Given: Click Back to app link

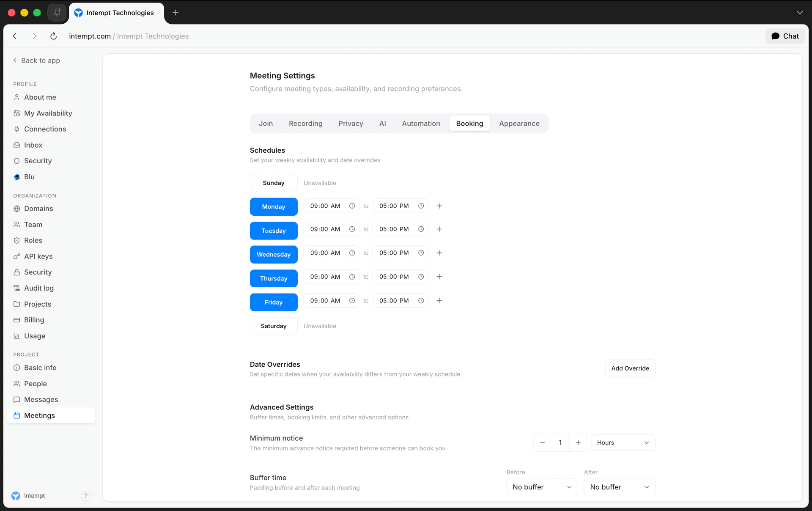Looking at the screenshot, I should (36, 60).
